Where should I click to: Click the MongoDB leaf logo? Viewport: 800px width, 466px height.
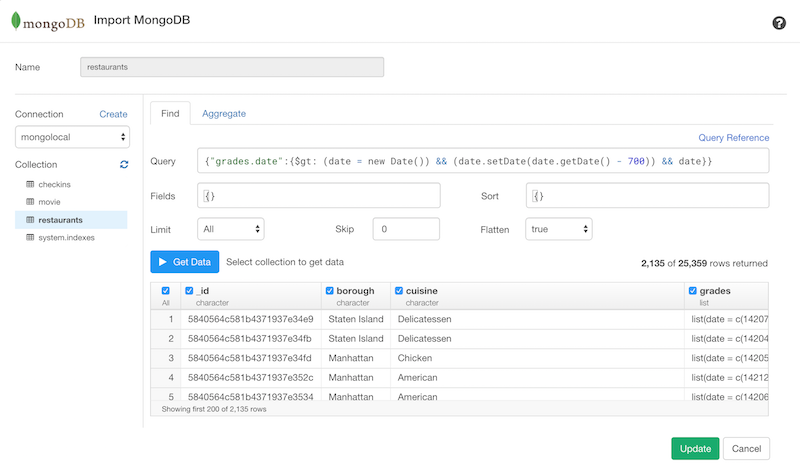16,21
